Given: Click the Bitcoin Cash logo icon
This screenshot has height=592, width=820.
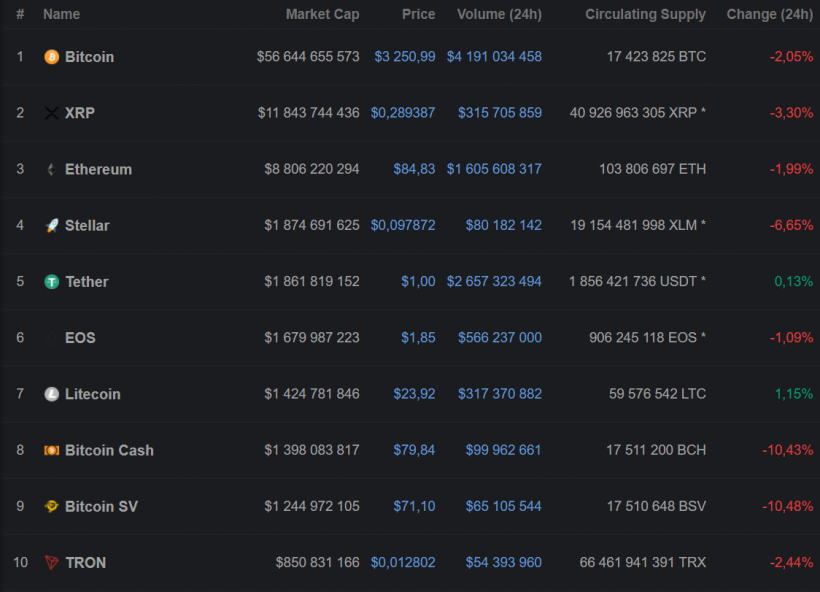Looking at the screenshot, I should (x=52, y=450).
